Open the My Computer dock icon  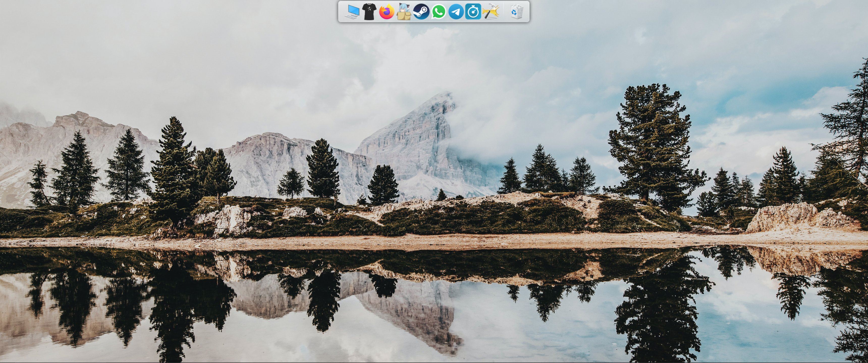pyautogui.click(x=352, y=12)
